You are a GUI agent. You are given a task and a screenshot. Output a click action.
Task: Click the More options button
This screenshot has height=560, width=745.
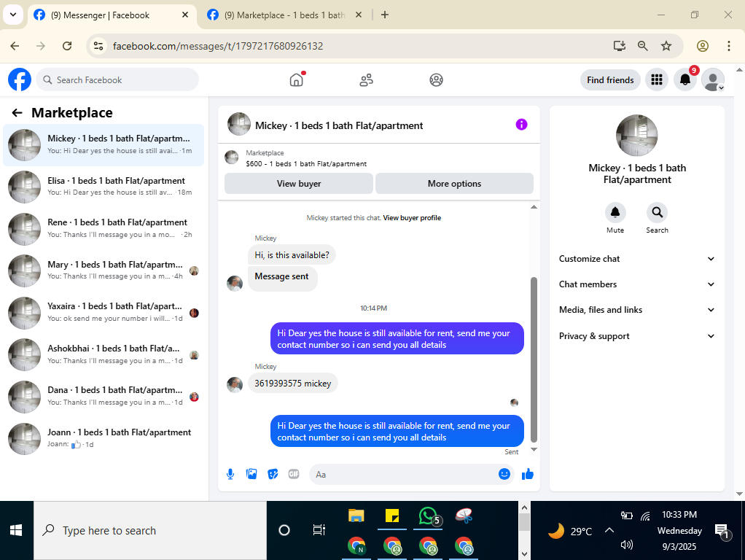pyautogui.click(x=454, y=184)
